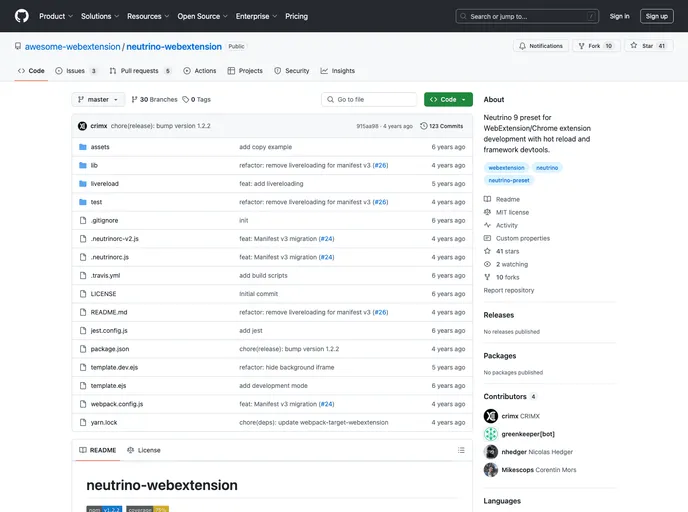This screenshot has height=512, width=688.
Task: Open the lib folder
Action: tap(94, 165)
